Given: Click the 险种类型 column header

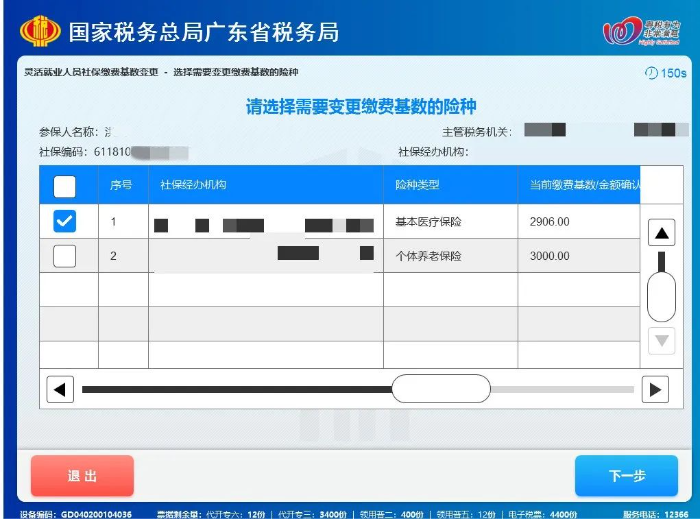Looking at the screenshot, I should point(418,185).
